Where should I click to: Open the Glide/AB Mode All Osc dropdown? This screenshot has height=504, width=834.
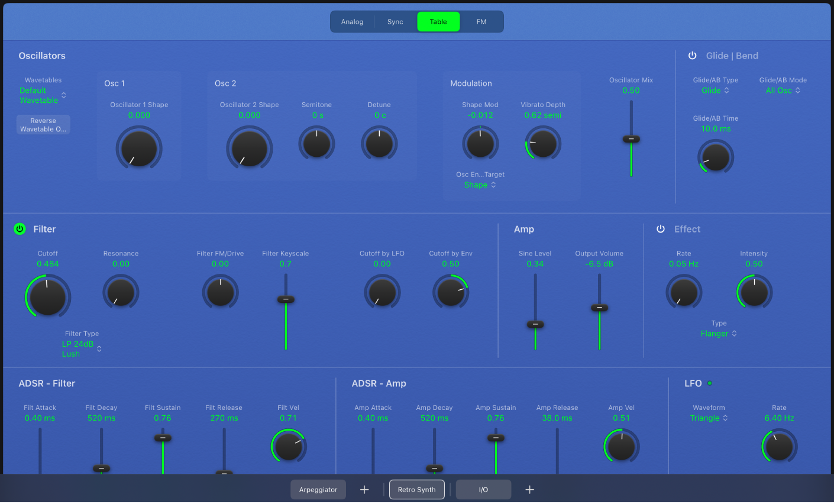(x=782, y=91)
